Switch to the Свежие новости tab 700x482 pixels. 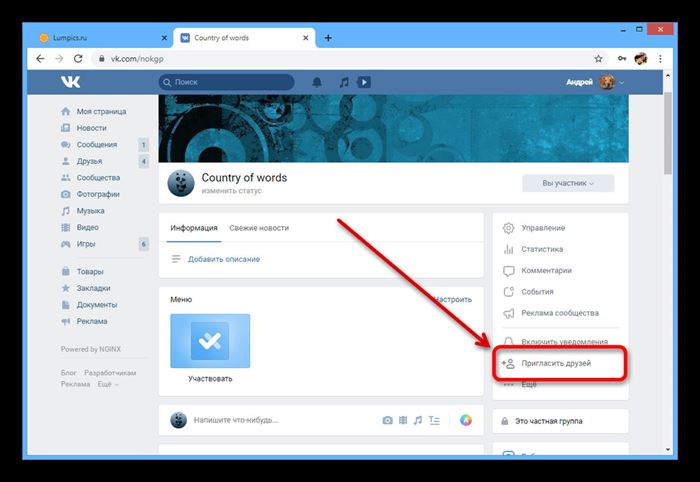pyautogui.click(x=259, y=228)
